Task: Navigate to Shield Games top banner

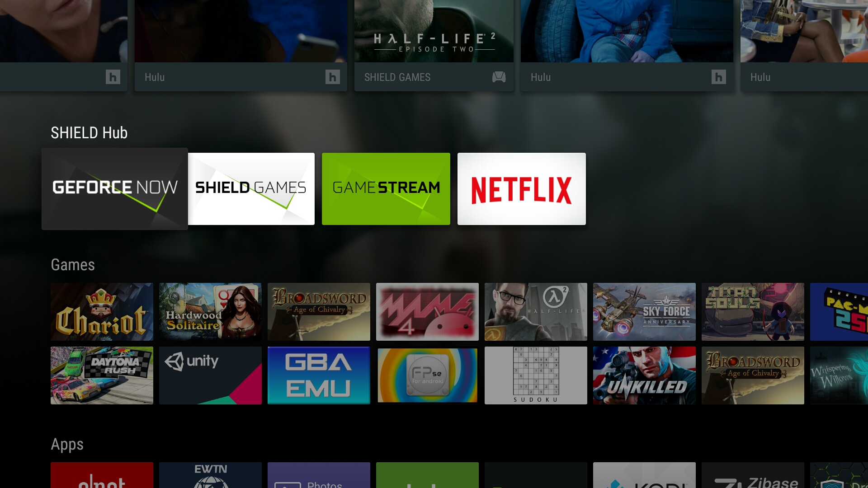Action: pos(434,45)
